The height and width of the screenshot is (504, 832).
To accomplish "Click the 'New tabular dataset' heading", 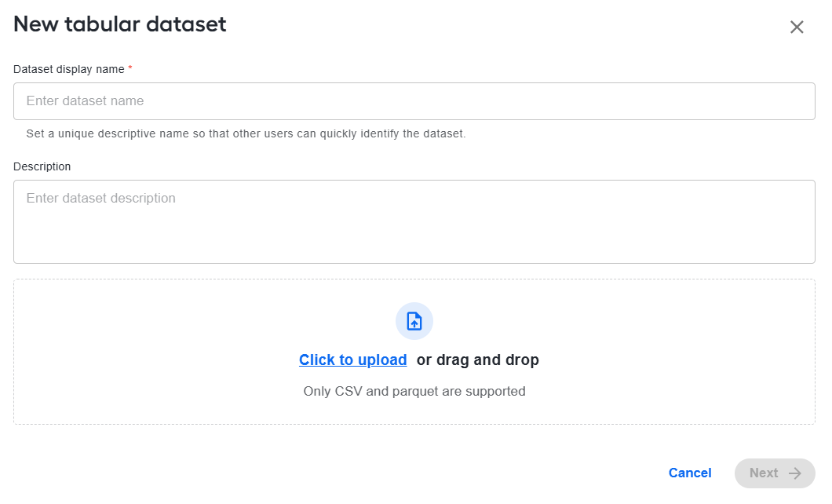I will (120, 24).
